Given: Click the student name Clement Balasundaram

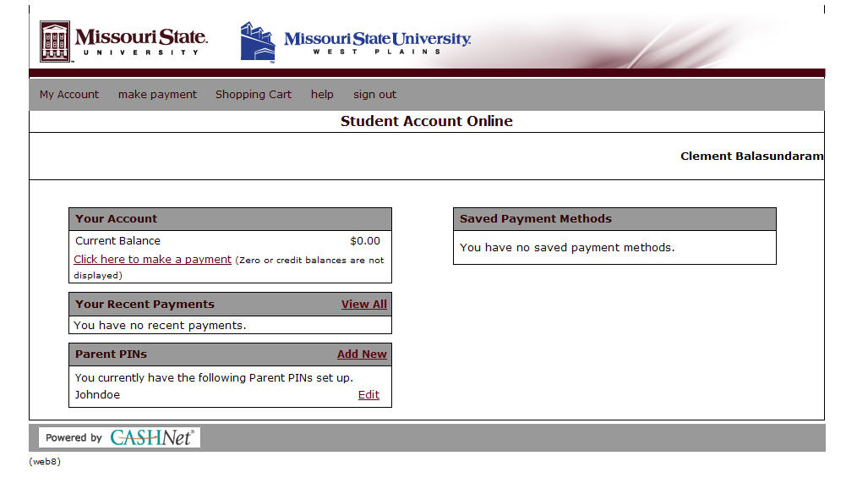Looking at the screenshot, I should coord(751,157).
